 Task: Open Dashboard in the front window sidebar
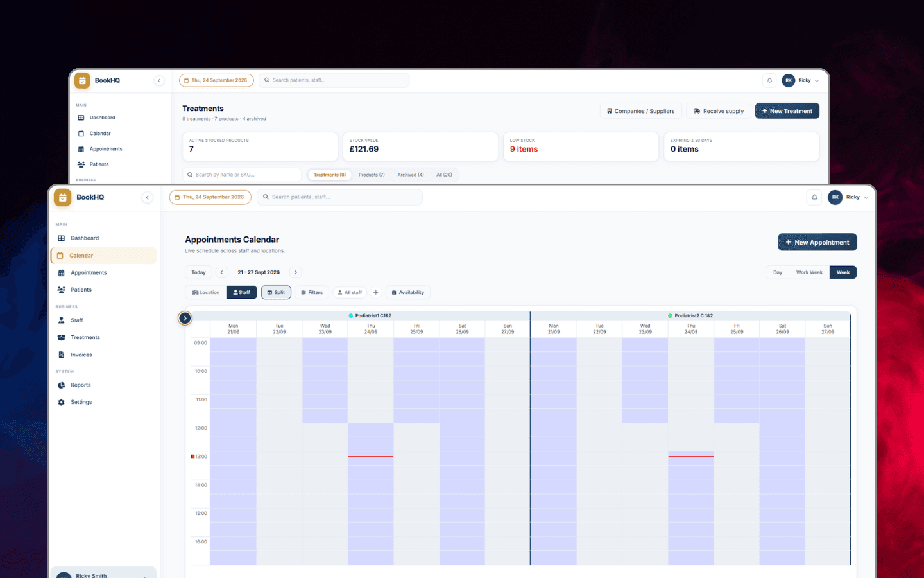(x=103, y=238)
